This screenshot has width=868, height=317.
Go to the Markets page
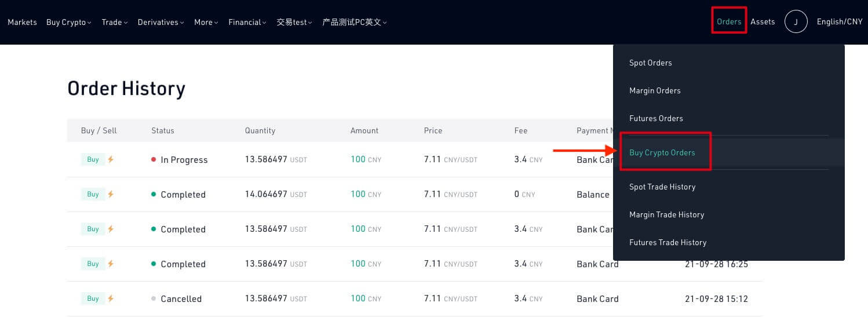tap(22, 22)
